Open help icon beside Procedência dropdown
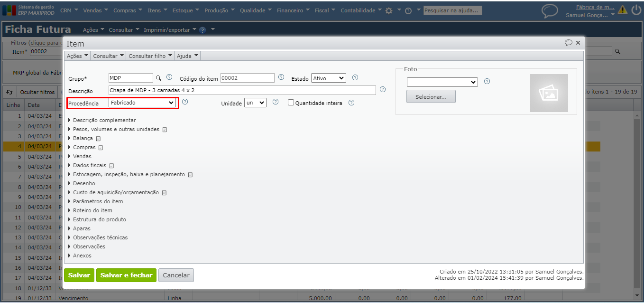The width and height of the screenshot is (644, 303). (185, 102)
